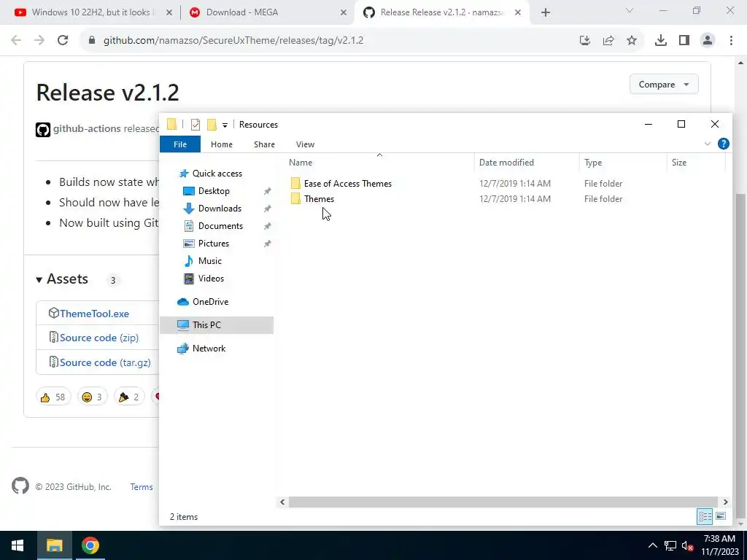This screenshot has height=560, width=747.
Task: Click muted volume tray icon
Action: 687,545
